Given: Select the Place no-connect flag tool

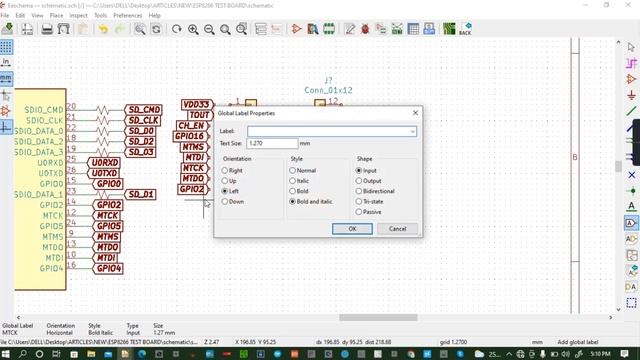Looking at the screenshot, I should pos(631,175).
